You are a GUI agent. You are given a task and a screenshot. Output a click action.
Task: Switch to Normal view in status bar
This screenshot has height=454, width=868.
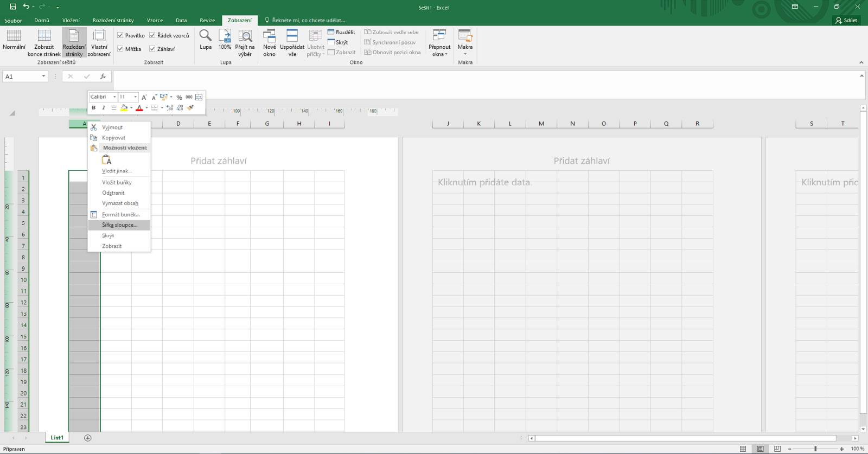click(x=743, y=449)
